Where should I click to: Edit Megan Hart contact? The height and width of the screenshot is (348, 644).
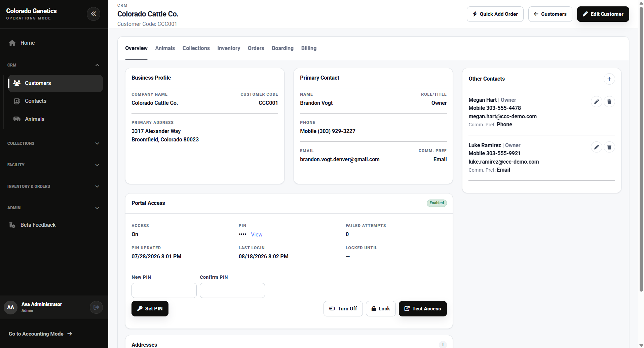tap(596, 102)
